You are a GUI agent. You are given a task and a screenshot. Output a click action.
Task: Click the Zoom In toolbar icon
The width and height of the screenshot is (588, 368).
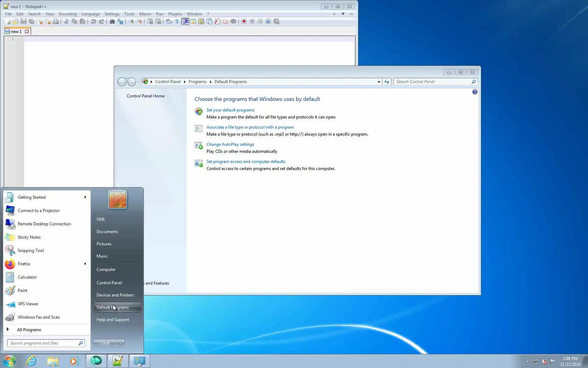point(131,21)
